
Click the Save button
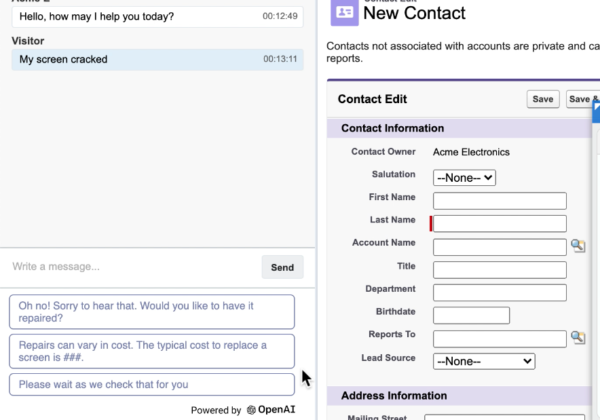[x=543, y=99]
